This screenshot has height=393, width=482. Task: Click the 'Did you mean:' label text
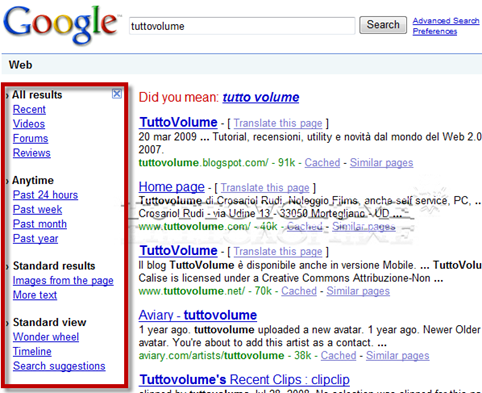pyautogui.click(x=179, y=97)
